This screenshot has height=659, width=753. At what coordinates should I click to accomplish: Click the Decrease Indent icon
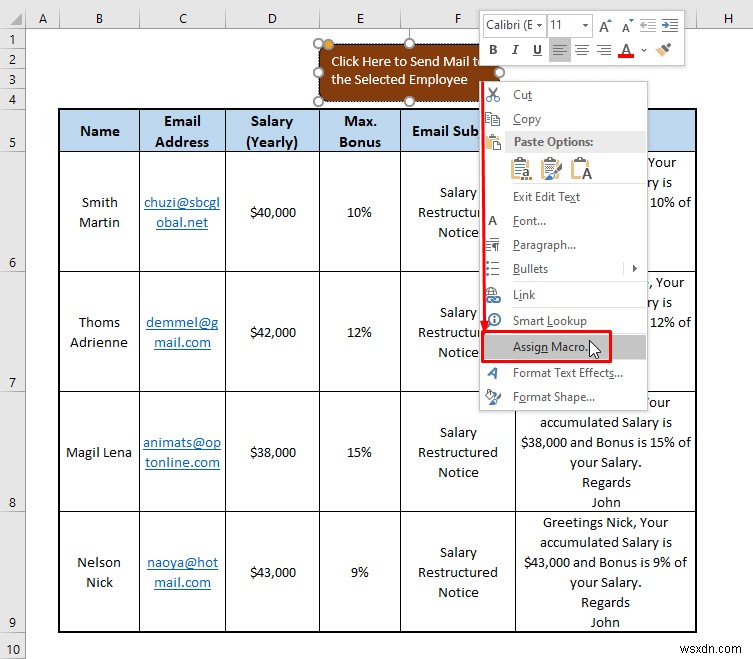[648, 25]
